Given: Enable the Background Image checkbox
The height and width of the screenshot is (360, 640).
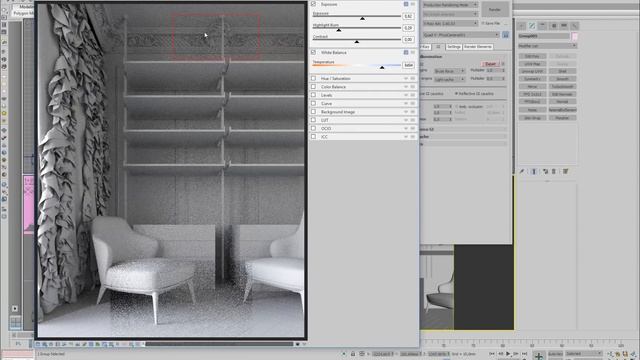Looking at the screenshot, I should pos(313,112).
